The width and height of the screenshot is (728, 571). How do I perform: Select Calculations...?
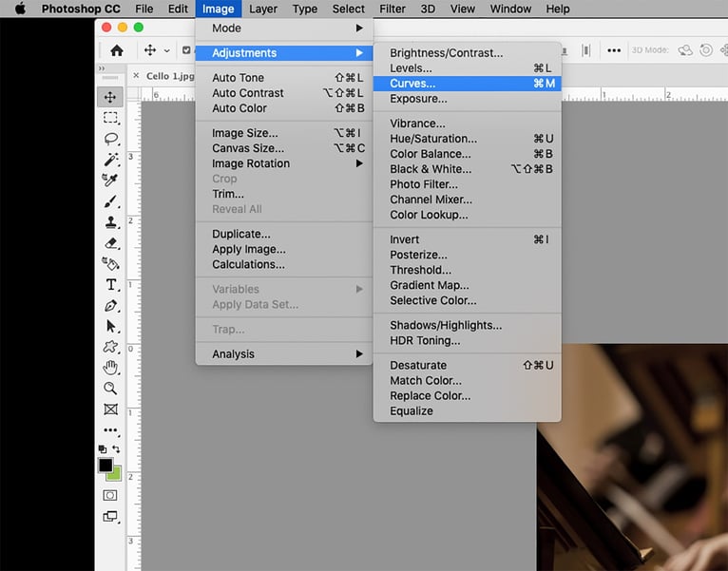point(284,265)
